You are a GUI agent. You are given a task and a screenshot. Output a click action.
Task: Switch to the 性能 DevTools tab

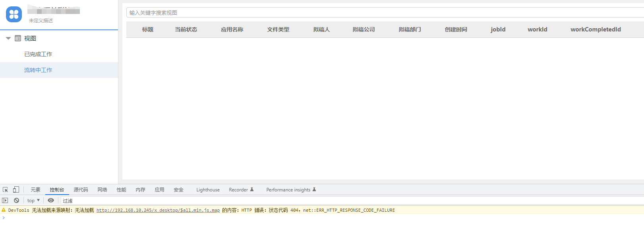121,190
